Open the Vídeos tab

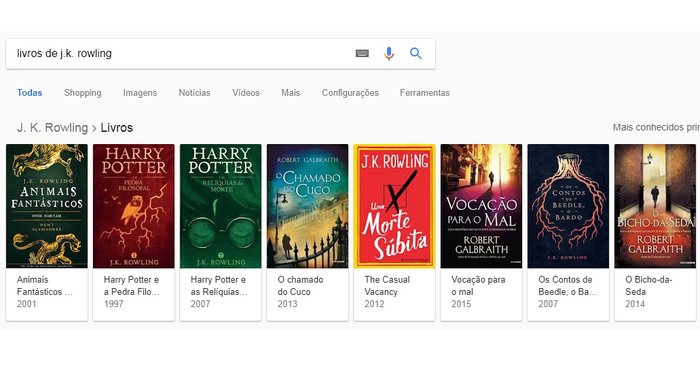point(246,93)
